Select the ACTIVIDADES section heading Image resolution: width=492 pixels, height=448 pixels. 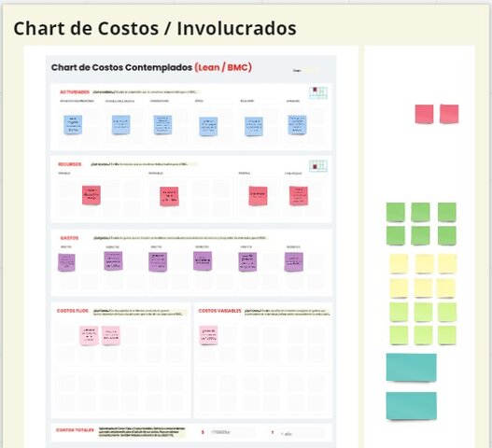75,92
